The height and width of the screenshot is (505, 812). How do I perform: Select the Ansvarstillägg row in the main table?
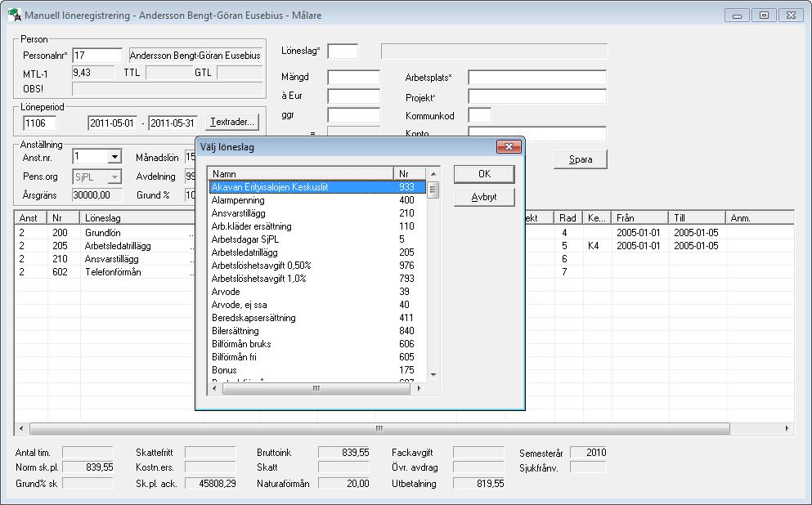pyautogui.click(x=404, y=259)
